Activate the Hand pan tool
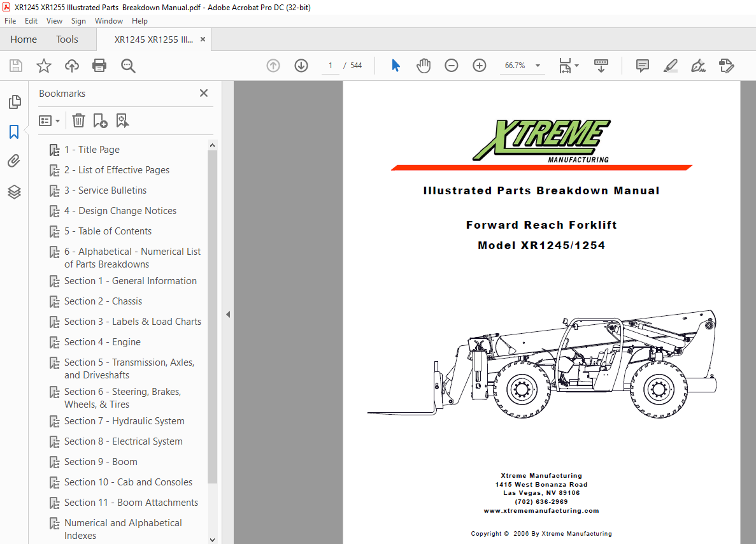Screen dimensions: 756x544 coord(424,66)
